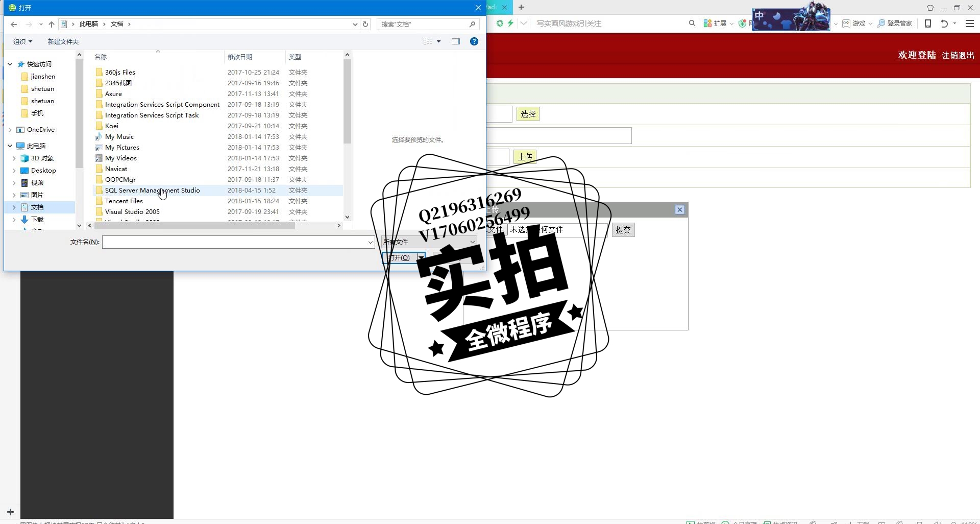Select the 360js Files folder
The image size is (980, 524).
(x=120, y=72)
